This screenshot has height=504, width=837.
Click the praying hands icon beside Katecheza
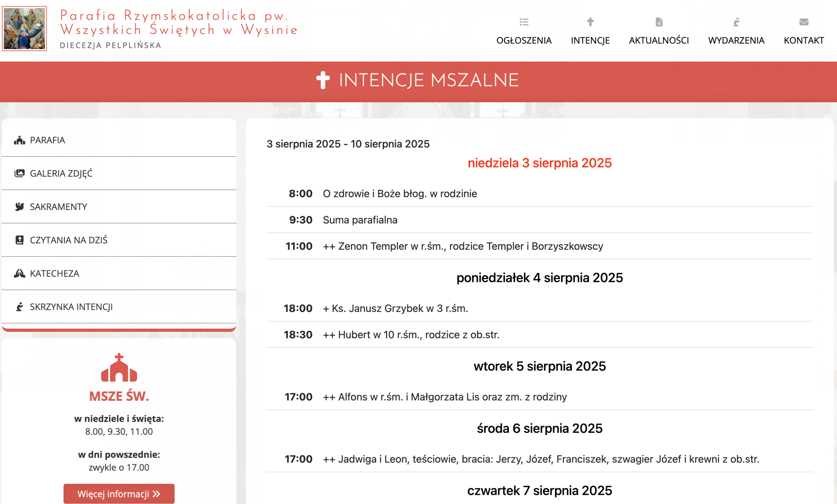[19, 273]
